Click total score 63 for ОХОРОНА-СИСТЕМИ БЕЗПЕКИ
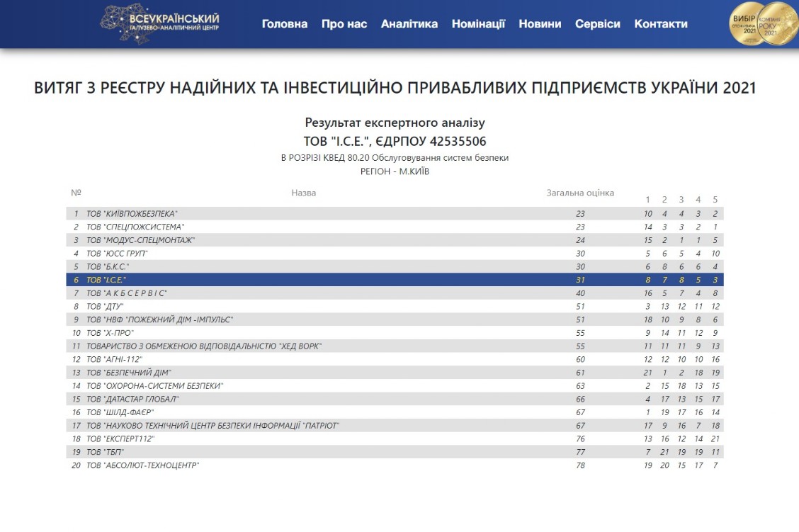Viewport: 799px width, 532px height. 580,386
